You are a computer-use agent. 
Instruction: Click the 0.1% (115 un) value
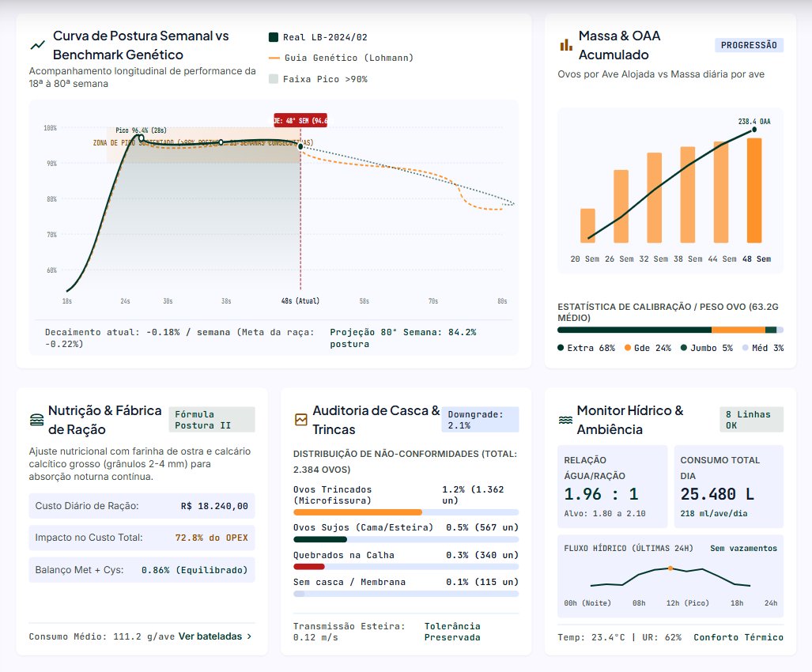pyautogui.click(x=482, y=582)
